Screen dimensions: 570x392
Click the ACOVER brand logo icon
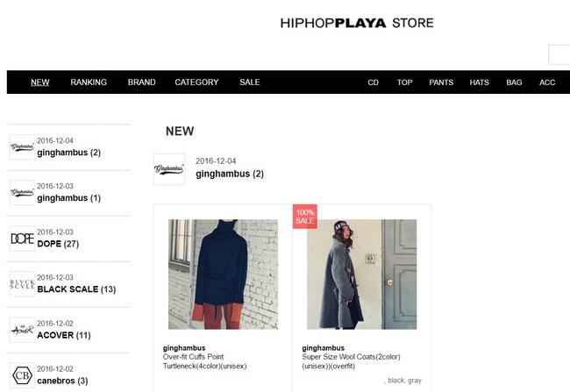pyautogui.click(x=22, y=330)
